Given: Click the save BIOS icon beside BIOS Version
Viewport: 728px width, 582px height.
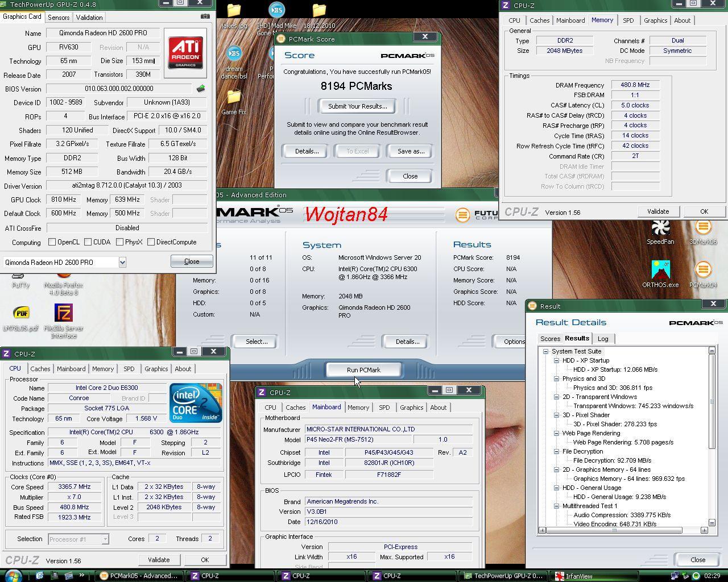Looking at the screenshot, I should [x=200, y=89].
